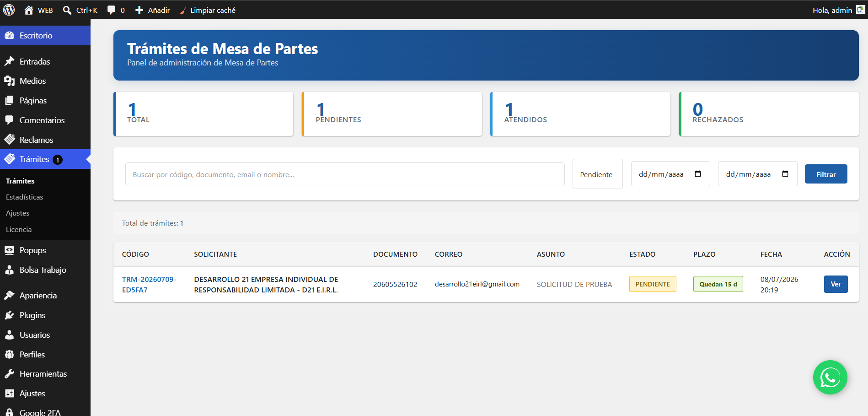
Task: Click the date 08/07/2026 20:19
Action: [x=779, y=285]
